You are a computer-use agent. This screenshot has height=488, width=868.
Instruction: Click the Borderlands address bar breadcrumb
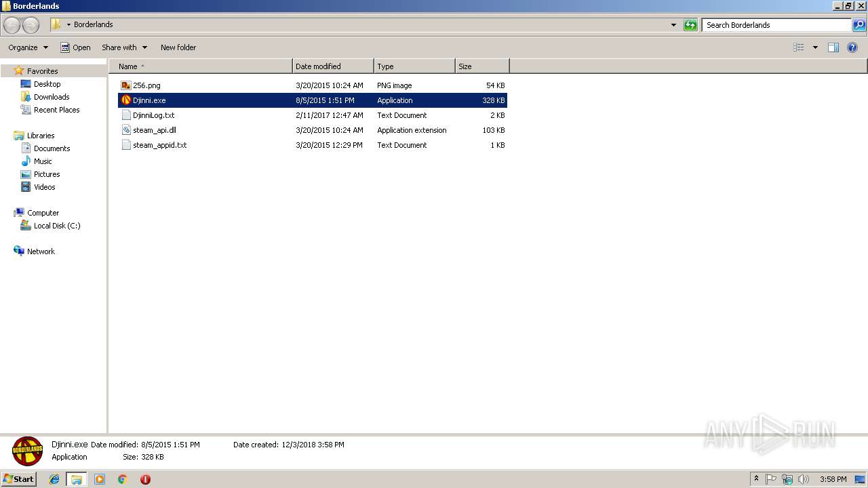[x=94, y=24]
